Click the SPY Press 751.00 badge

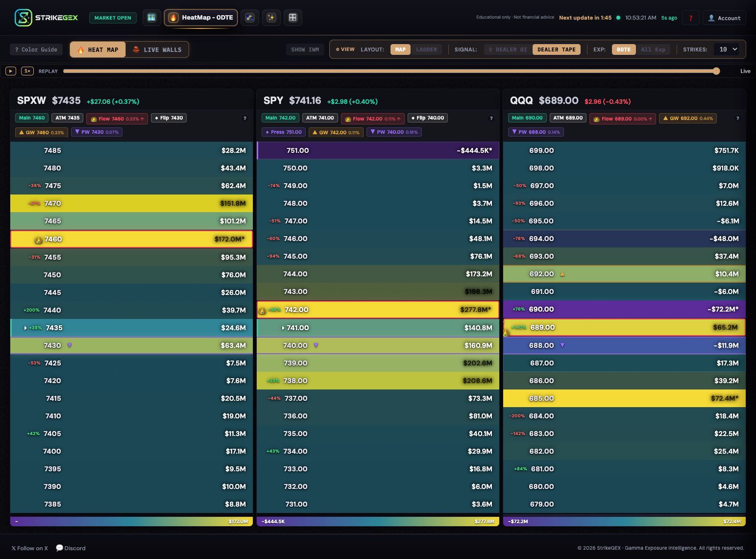point(284,132)
